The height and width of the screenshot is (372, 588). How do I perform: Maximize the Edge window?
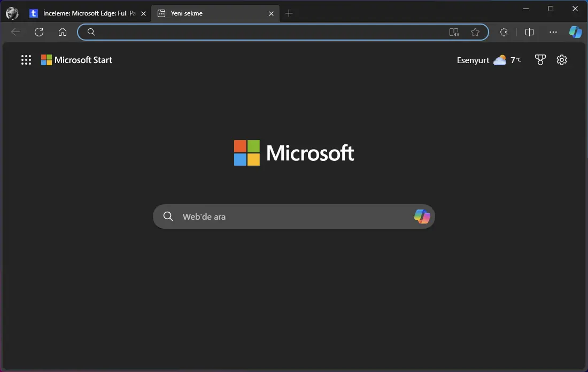point(550,9)
